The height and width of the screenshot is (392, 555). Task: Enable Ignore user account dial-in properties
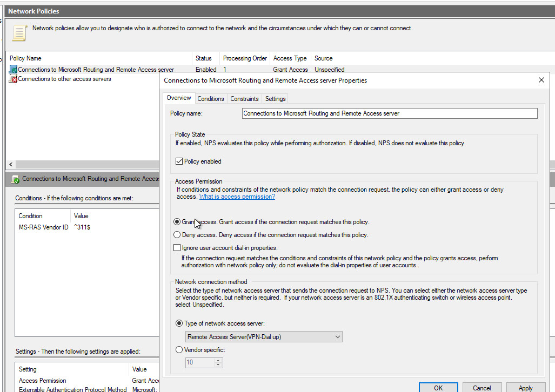point(177,248)
